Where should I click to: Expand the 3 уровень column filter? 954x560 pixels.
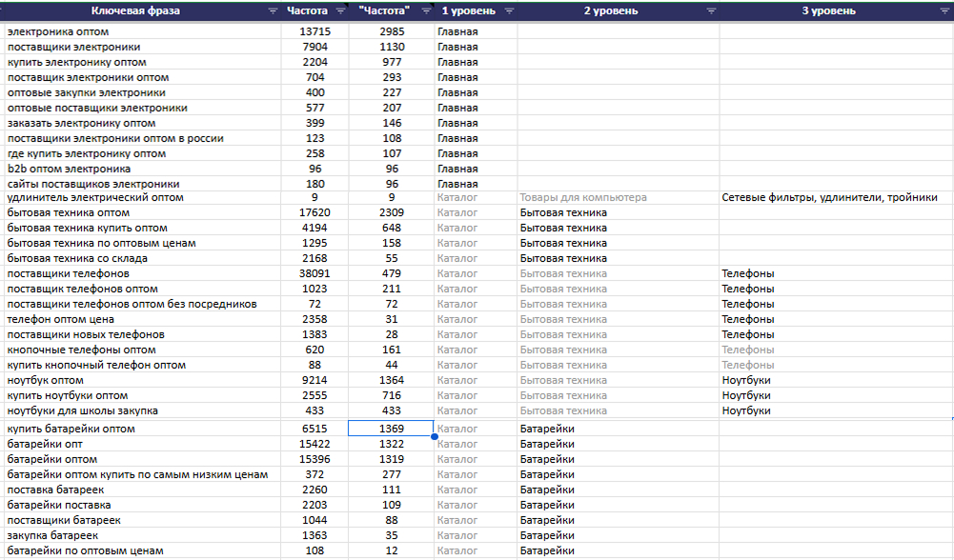(943, 11)
